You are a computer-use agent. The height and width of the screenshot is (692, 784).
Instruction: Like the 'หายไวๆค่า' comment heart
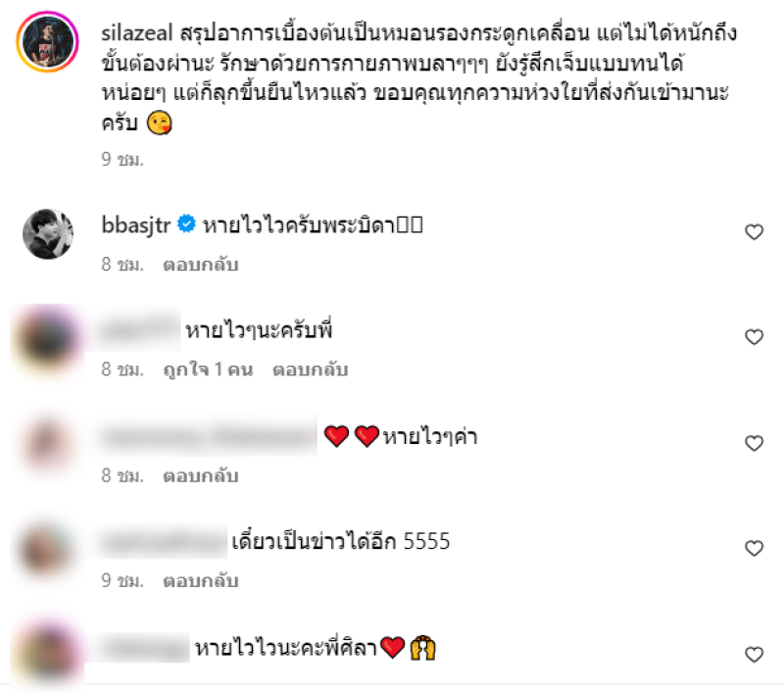[754, 443]
